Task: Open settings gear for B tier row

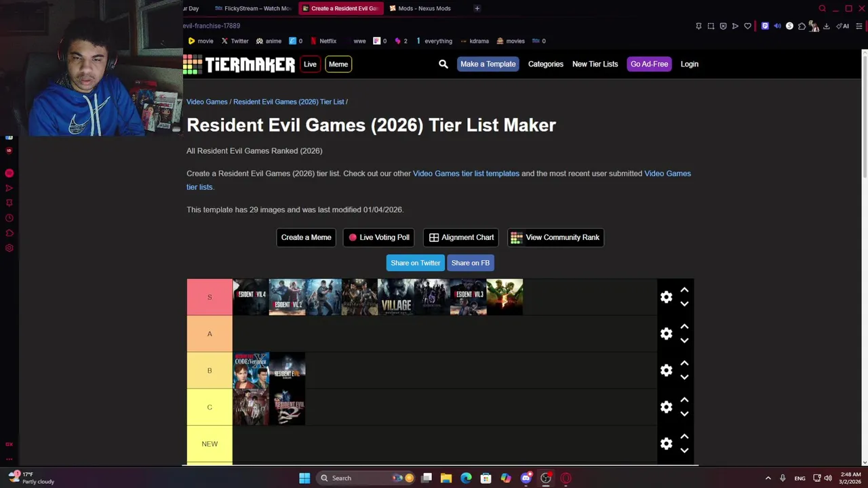Action: 666,370
